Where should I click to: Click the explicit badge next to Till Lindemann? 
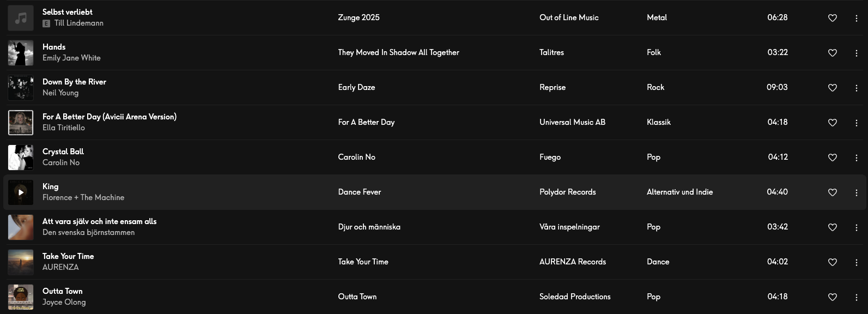pos(46,23)
